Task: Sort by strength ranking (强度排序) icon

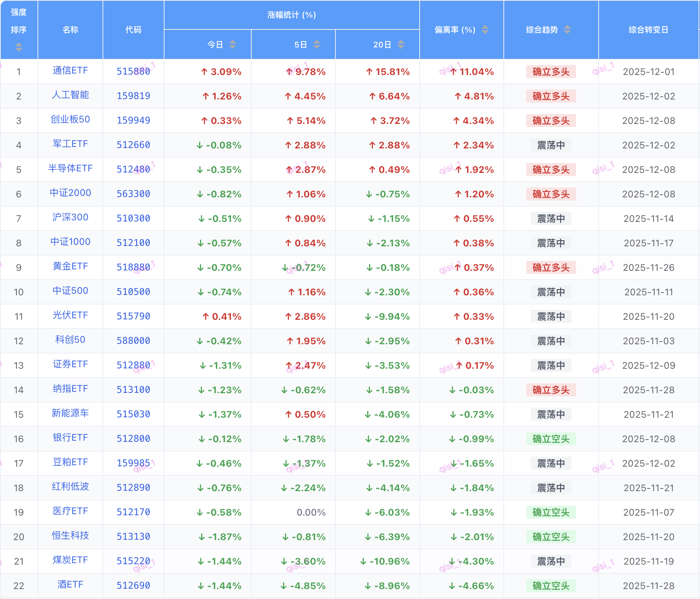Action: 18,47
